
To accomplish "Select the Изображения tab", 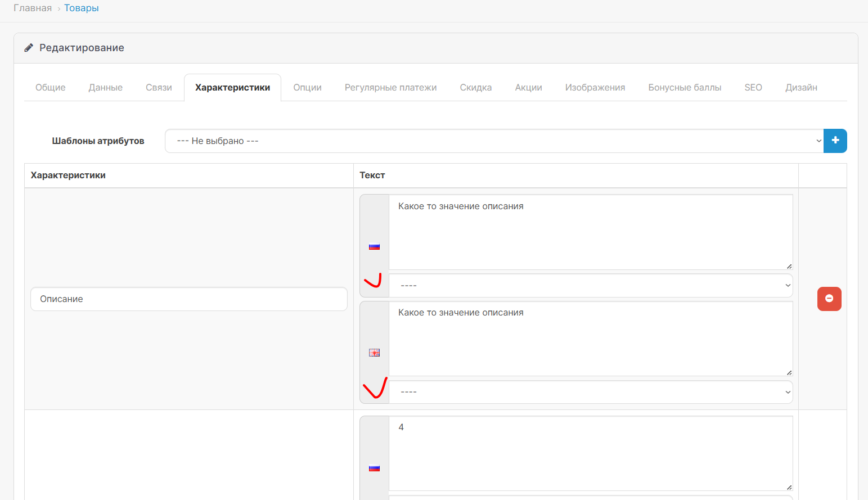I will [x=595, y=88].
